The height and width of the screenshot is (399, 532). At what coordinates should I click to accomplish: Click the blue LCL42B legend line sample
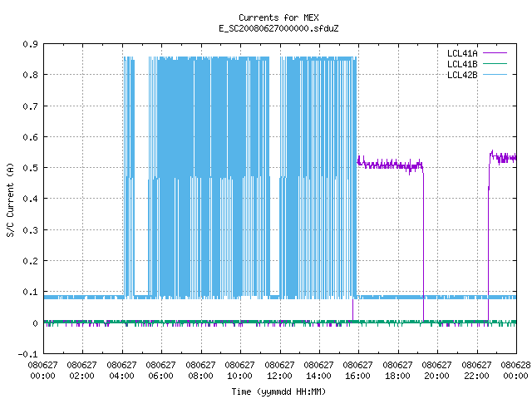pyautogui.click(x=495, y=74)
